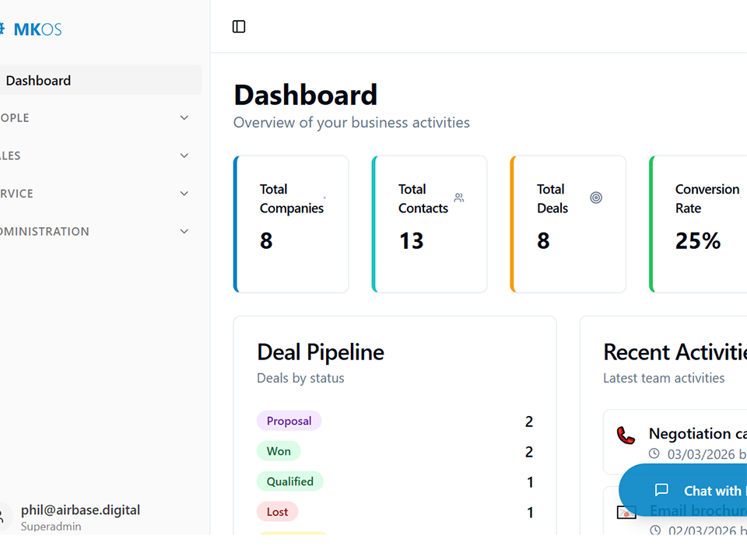The width and height of the screenshot is (747, 560).
Task: Expand the Sales section in sidebar
Action: tap(184, 156)
